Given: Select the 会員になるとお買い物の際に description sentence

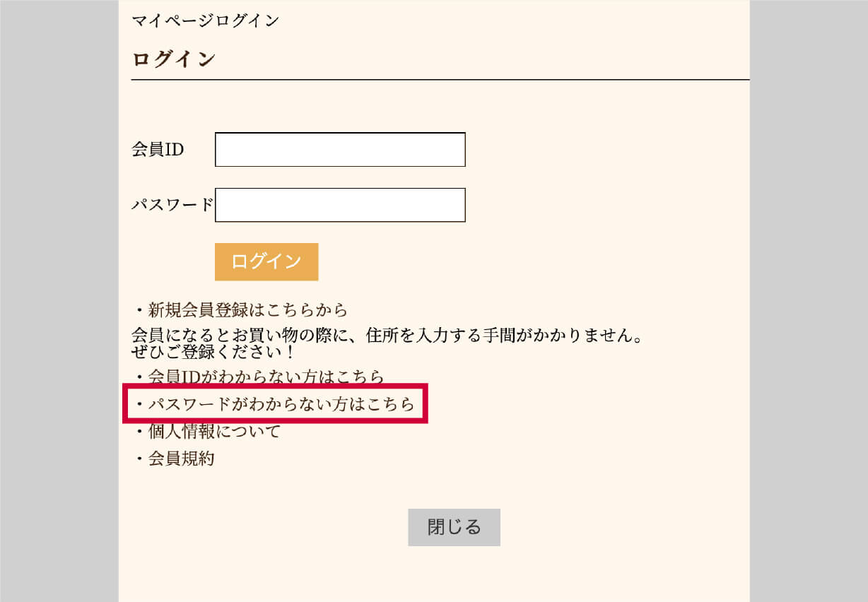Looking at the screenshot, I should coord(387,335).
